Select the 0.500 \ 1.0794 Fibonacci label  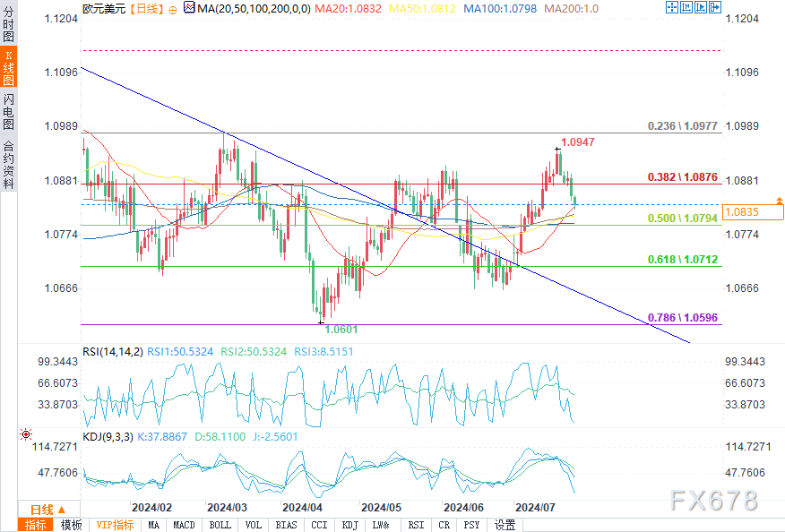[682, 219]
